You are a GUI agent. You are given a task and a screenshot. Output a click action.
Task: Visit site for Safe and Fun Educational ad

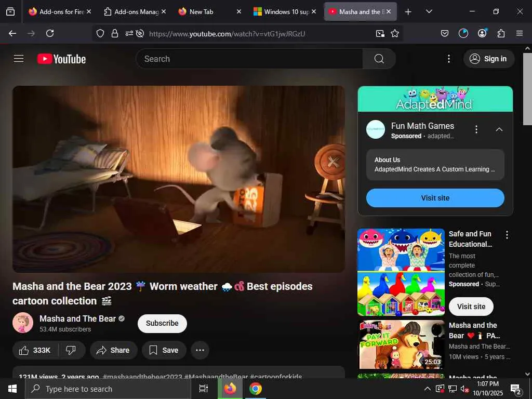click(471, 307)
